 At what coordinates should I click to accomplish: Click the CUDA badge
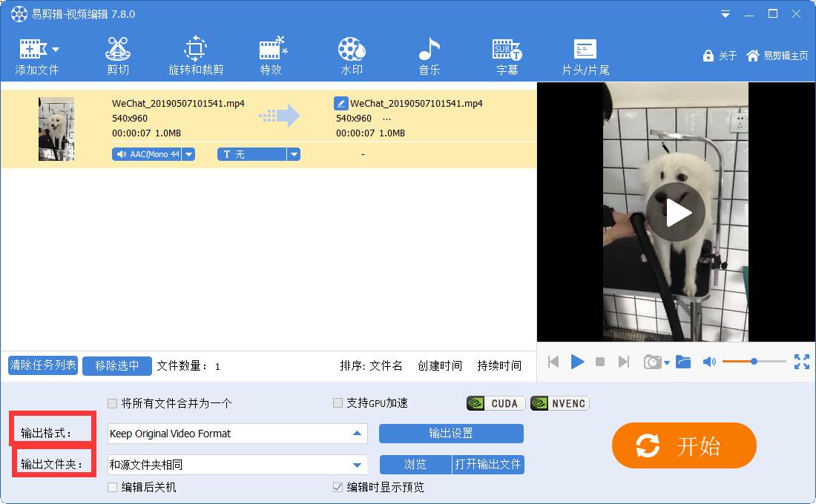pyautogui.click(x=496, y=403)
